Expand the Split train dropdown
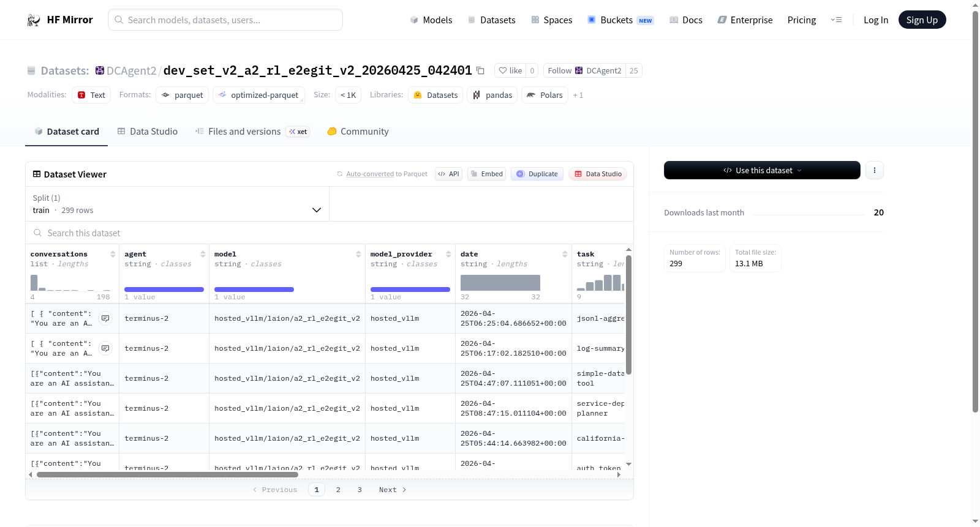Image resolution: width=980 pixels, height=527 pixels. [177, 204]
